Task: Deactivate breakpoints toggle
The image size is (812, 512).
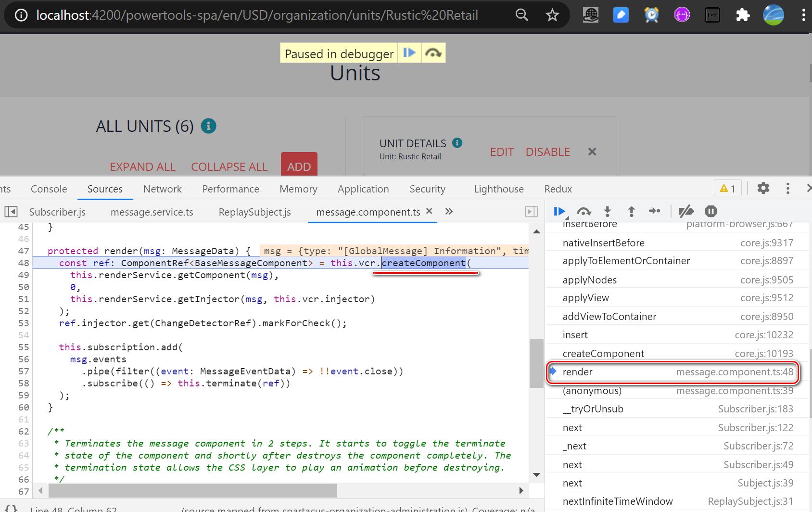Action: (686, 211)
